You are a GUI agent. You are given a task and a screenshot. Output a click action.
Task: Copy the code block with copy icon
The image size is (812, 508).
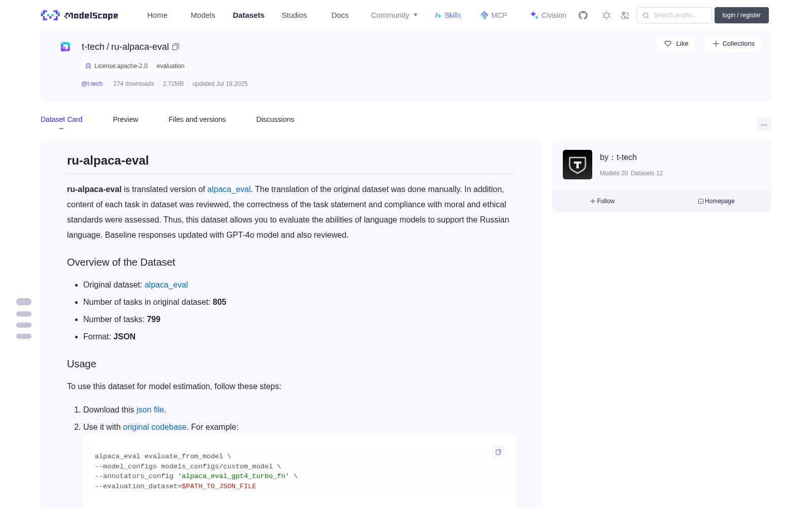[x=498, y=452]
